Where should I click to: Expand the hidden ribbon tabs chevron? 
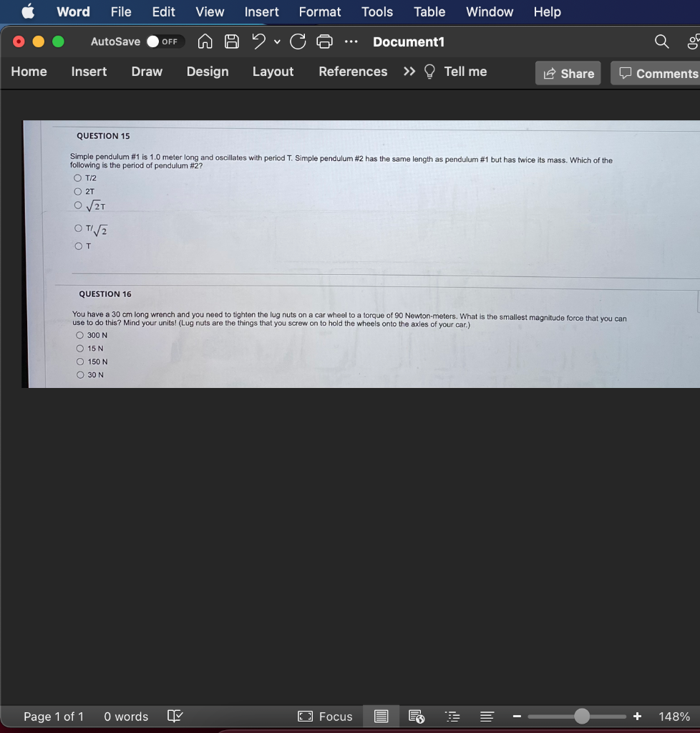coord(409,72)
